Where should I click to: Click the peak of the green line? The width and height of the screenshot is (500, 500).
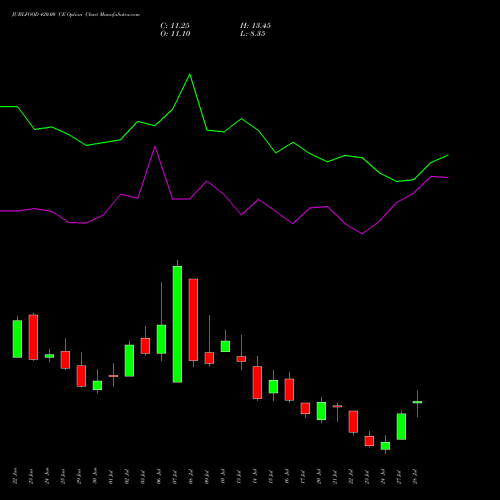click(190, 74)
